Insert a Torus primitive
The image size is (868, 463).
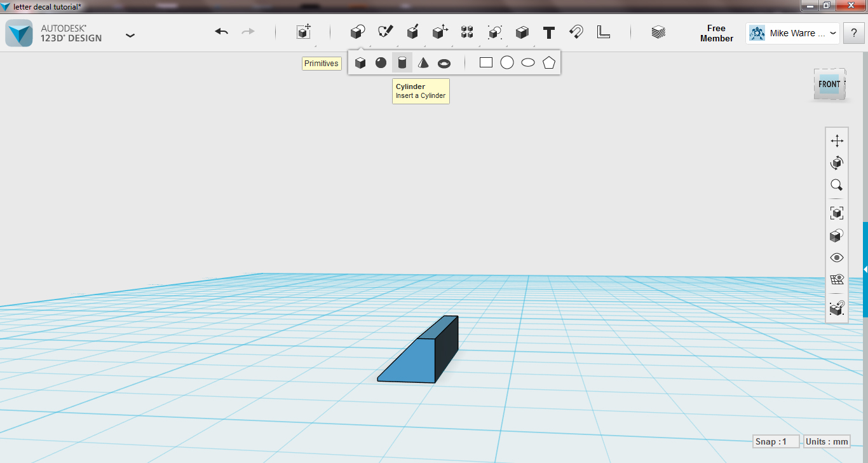coord(444,63)
